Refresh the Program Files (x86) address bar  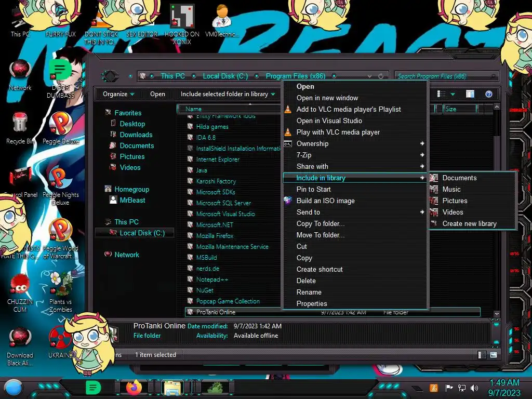381,76
